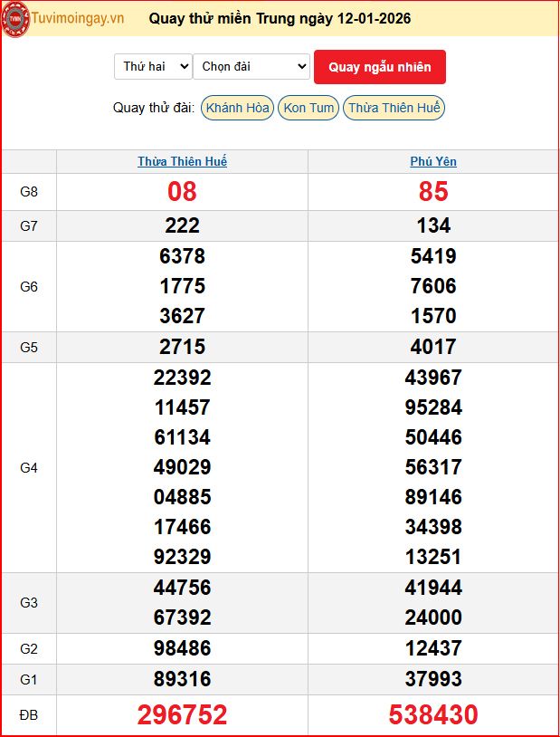Click the G4 value 13251

[433, 557]
